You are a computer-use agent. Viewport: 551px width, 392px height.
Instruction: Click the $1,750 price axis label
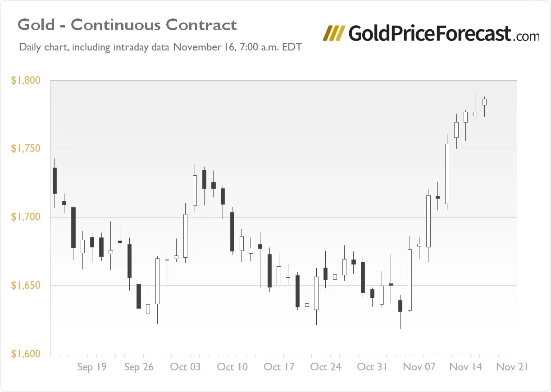pos(26,149)
